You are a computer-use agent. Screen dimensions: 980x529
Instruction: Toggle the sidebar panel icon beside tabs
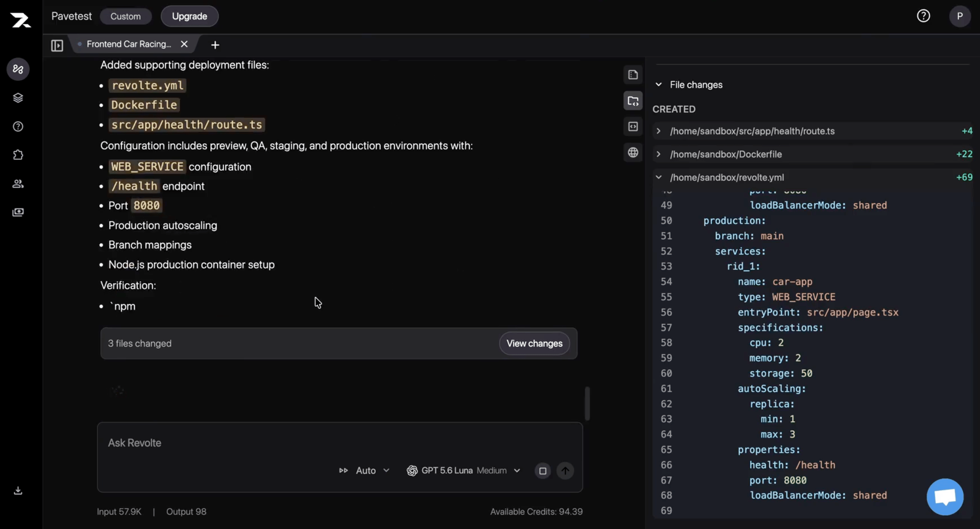point(57,45)
